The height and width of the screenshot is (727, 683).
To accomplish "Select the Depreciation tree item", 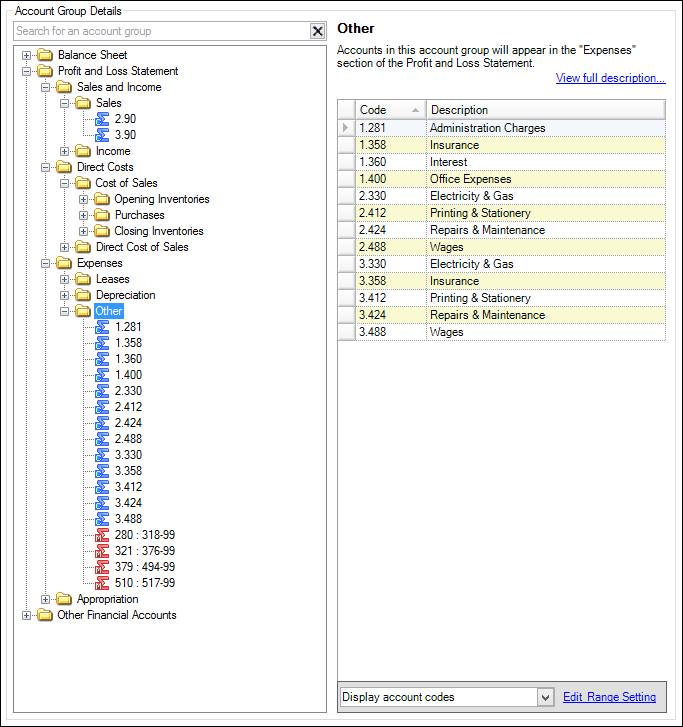I will [126, 295].
